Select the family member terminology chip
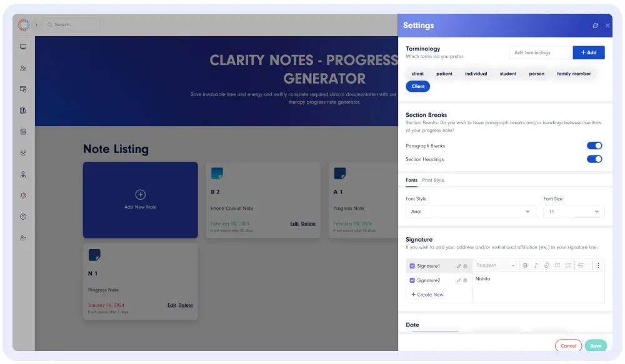 (x=574, y=74)
